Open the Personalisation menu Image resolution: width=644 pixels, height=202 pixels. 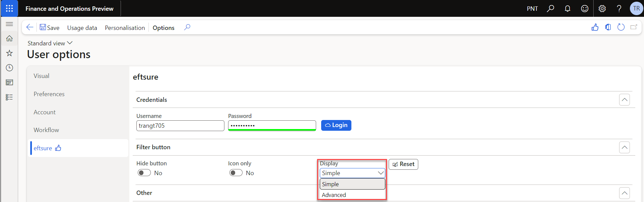pos(125,28)
